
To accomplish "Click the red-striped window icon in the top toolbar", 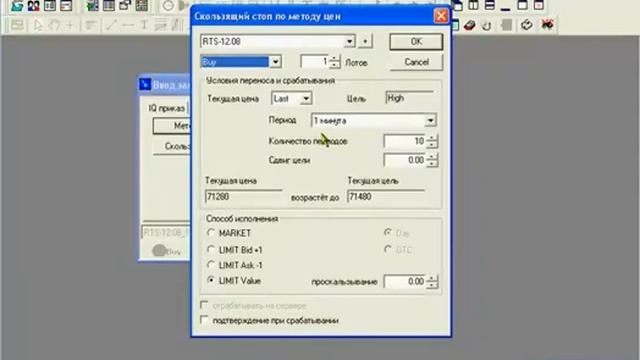I will point(66,6).
